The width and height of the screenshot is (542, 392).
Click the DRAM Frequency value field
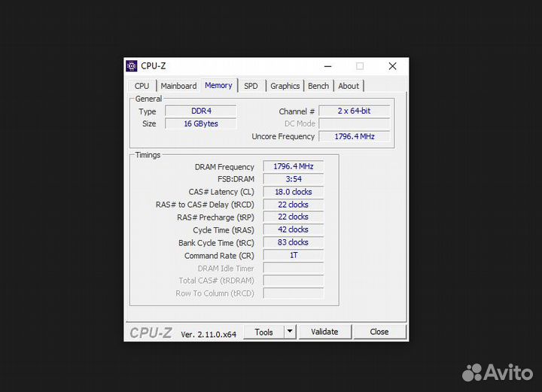click(294, 166)
